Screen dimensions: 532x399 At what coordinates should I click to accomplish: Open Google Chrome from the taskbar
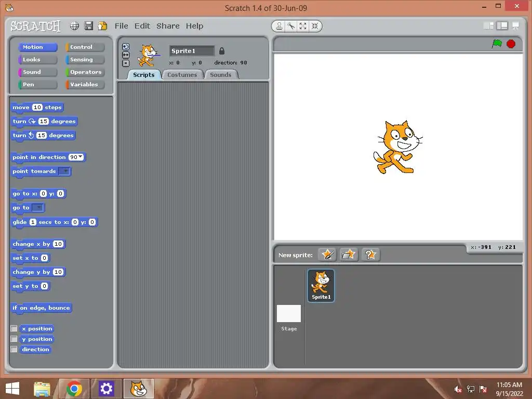tap(74, 389)
